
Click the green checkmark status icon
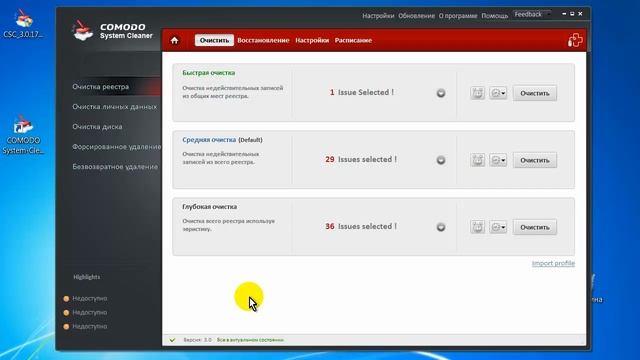tap(172, 340)
